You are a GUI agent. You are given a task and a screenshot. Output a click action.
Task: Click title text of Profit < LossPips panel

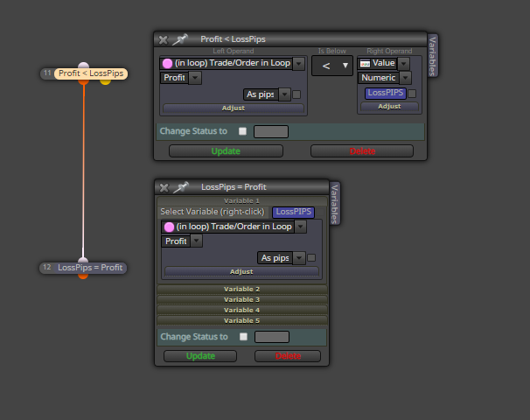click(x=233, y=39)
